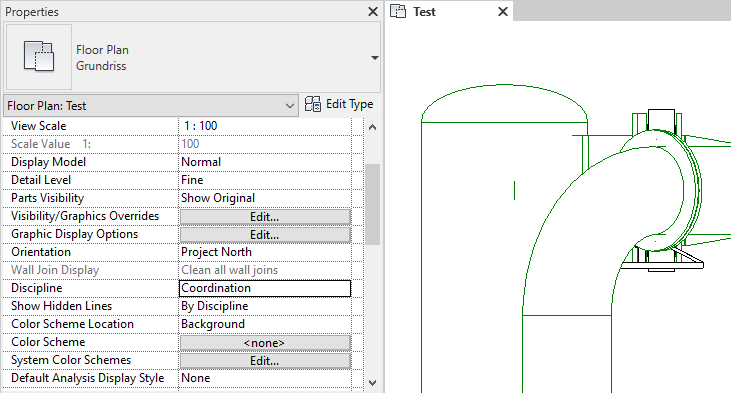Close the Properties panel
Image resolution: width=731 pixels, height=393 pixels.
point(372,12)
